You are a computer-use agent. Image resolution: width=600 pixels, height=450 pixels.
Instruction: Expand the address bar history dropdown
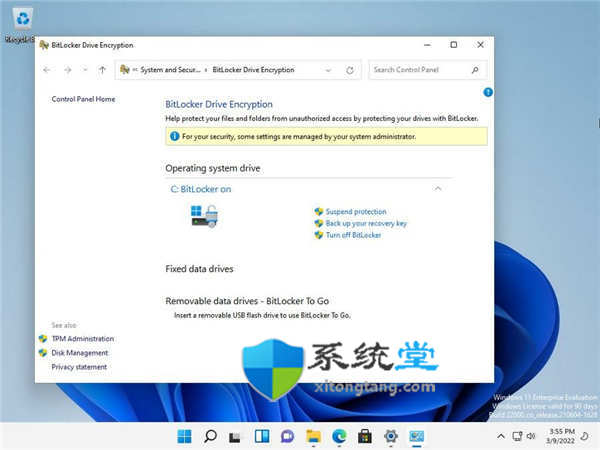point(328,70)
